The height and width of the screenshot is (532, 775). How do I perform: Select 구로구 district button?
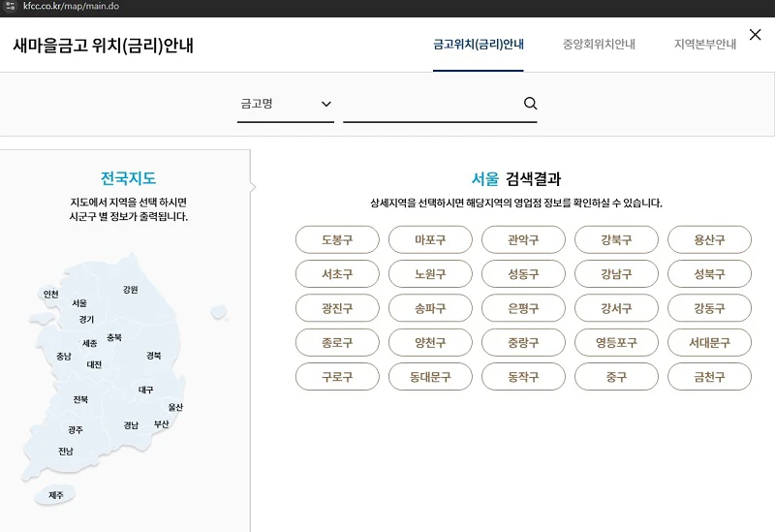click(x=337, y=377)
